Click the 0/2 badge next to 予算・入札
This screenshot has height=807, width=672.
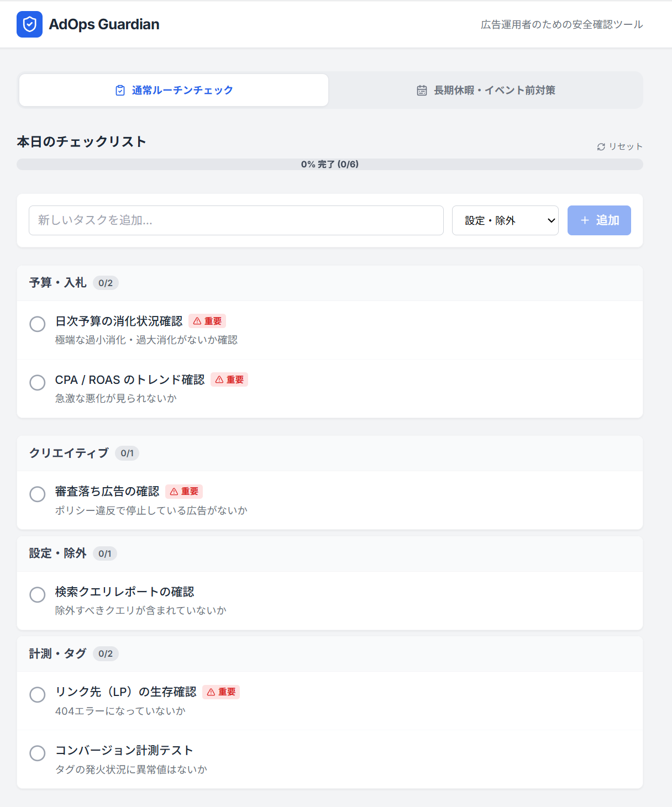pos(106,283)
